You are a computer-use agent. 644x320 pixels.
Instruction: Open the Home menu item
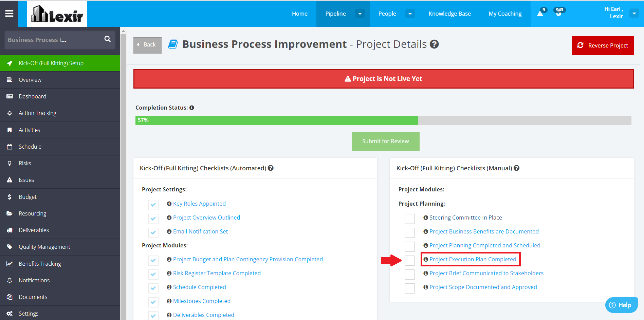[x=300, y=14]
